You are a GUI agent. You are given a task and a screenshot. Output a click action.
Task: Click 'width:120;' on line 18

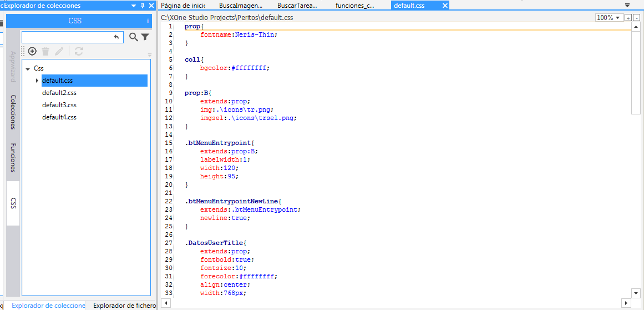[219, 168]
